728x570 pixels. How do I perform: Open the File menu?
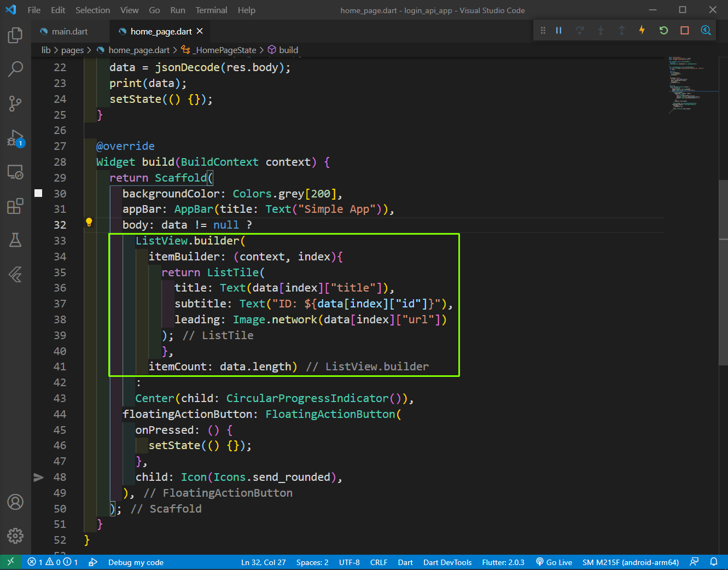[34, 10]
